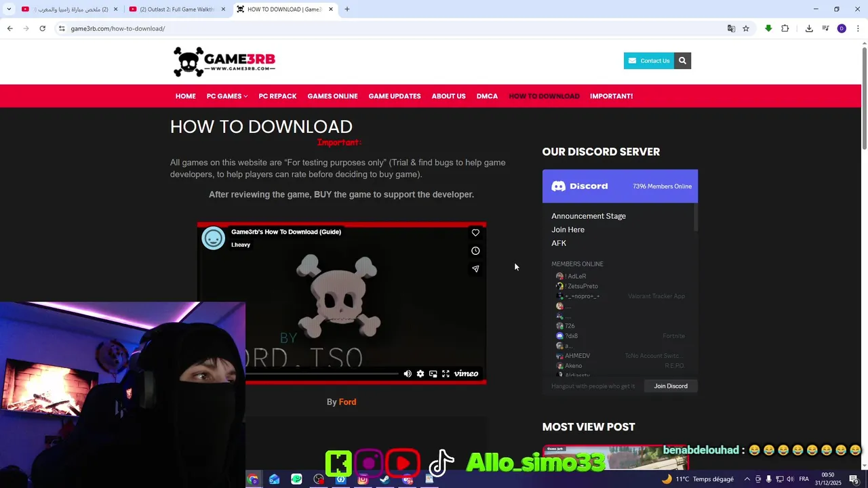The image size is (868, 488).
Task: Click the Discord logo in the widget header
Action: [x=580, y=186]
